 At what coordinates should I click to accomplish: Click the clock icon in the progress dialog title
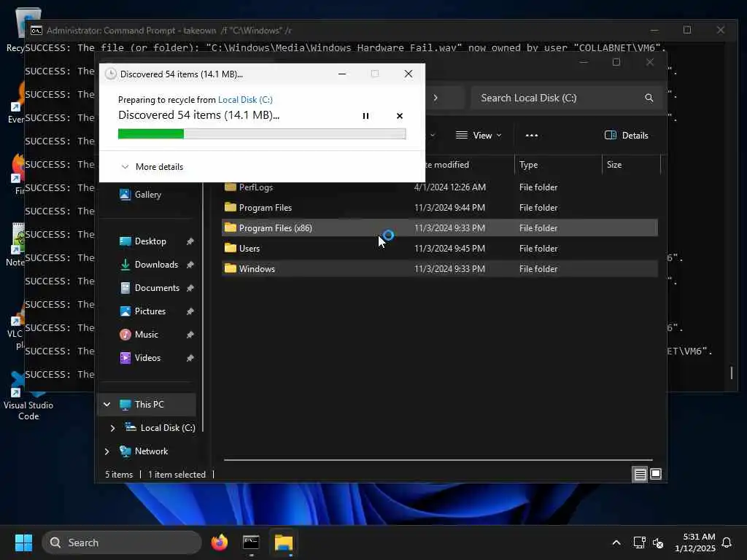pos(111,74)
